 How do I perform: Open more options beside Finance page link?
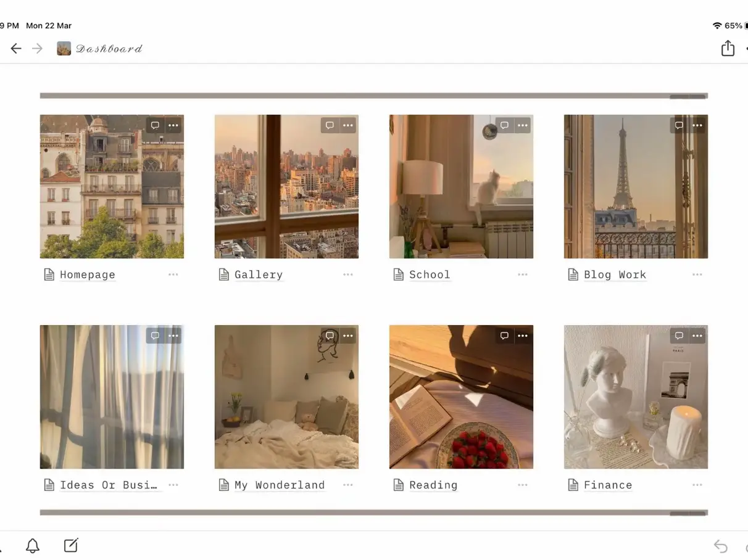697,485
